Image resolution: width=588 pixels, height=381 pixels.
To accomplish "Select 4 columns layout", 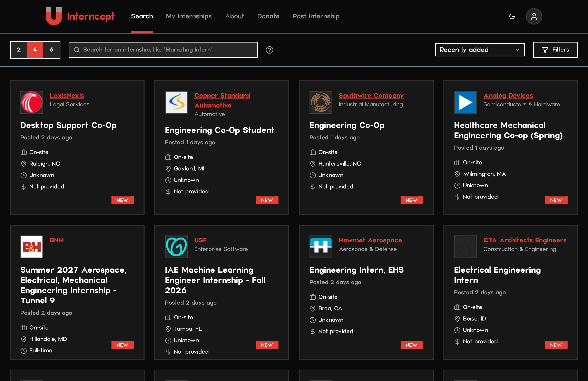I will (x=35, y=50).
